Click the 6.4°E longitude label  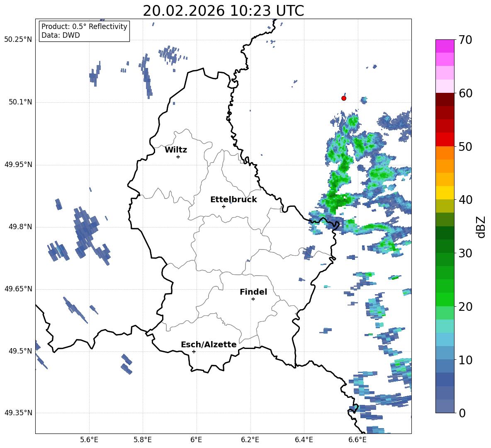pos(304,440)
